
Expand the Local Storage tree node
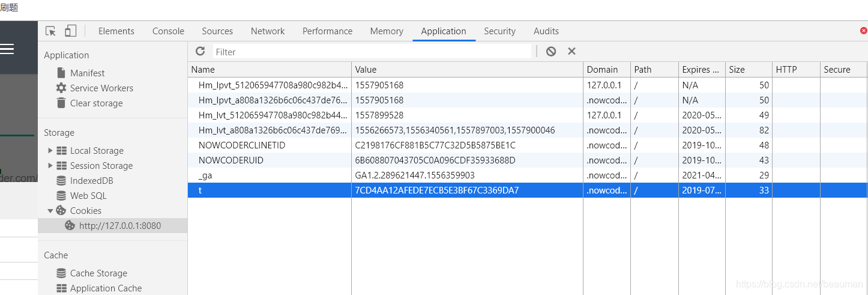[x=50, y=151]
